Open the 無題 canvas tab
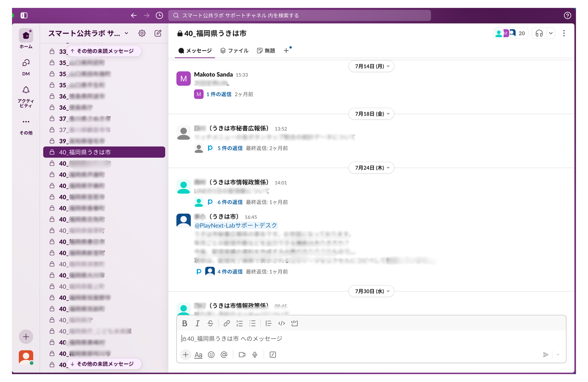588x382 pixels. [x=266, y=51]
